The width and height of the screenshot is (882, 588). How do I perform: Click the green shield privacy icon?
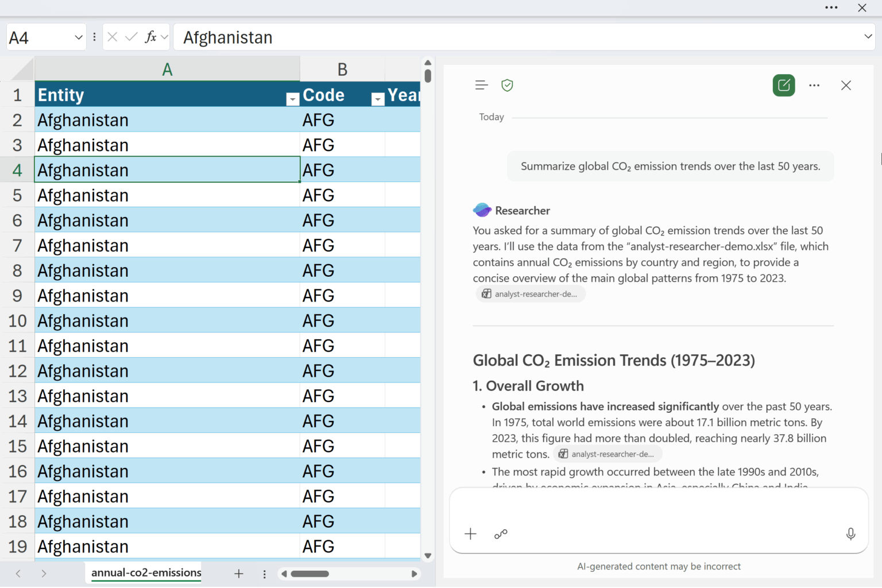507,86
